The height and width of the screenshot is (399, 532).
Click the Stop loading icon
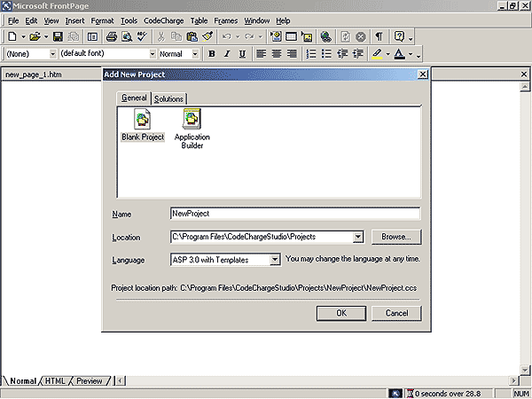tap(361, 36)
